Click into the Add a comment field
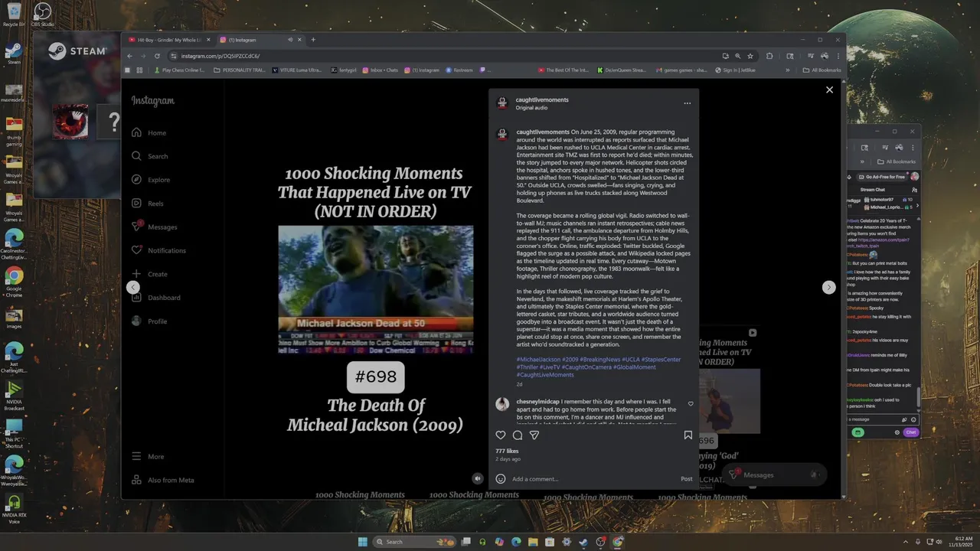Viewport: 980px width, 551px height. tap(593, 479)
